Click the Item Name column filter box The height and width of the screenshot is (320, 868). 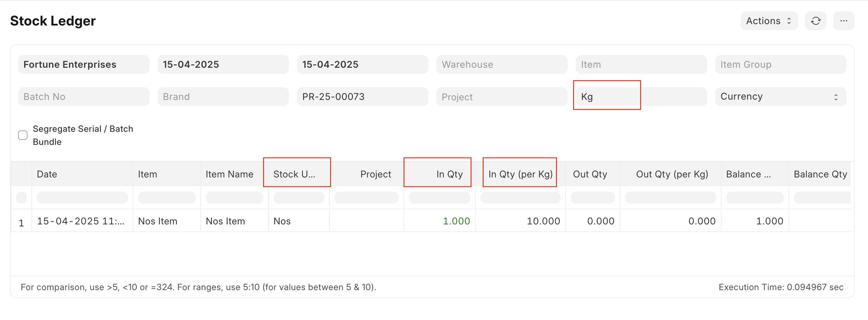tap(234, 197)
